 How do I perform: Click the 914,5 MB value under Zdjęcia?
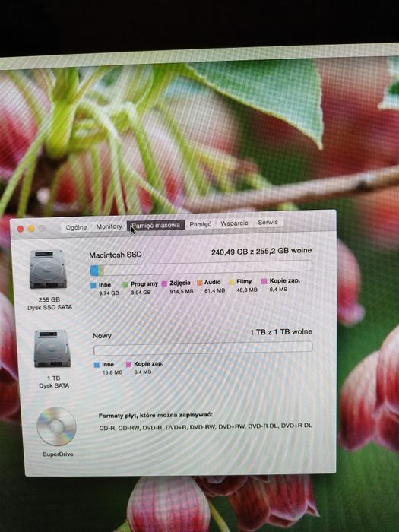point(182,291)
